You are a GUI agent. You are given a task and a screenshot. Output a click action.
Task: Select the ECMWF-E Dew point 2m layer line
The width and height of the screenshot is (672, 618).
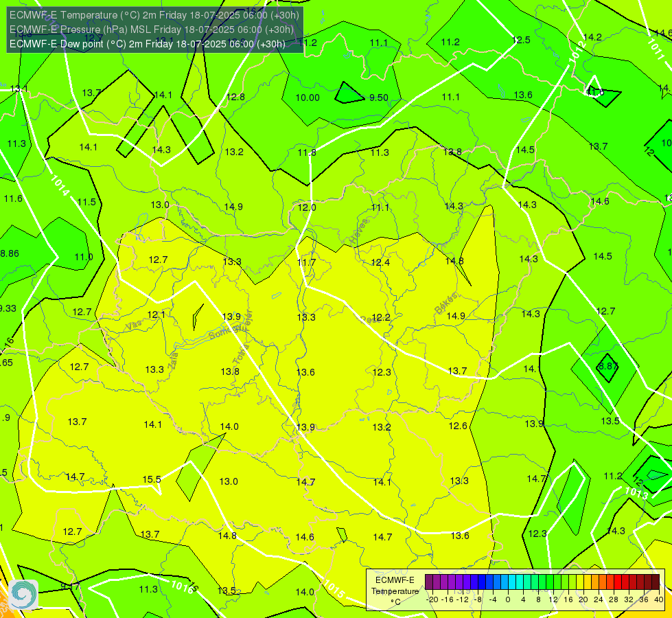pyautogui.click(x=148, y=44)
